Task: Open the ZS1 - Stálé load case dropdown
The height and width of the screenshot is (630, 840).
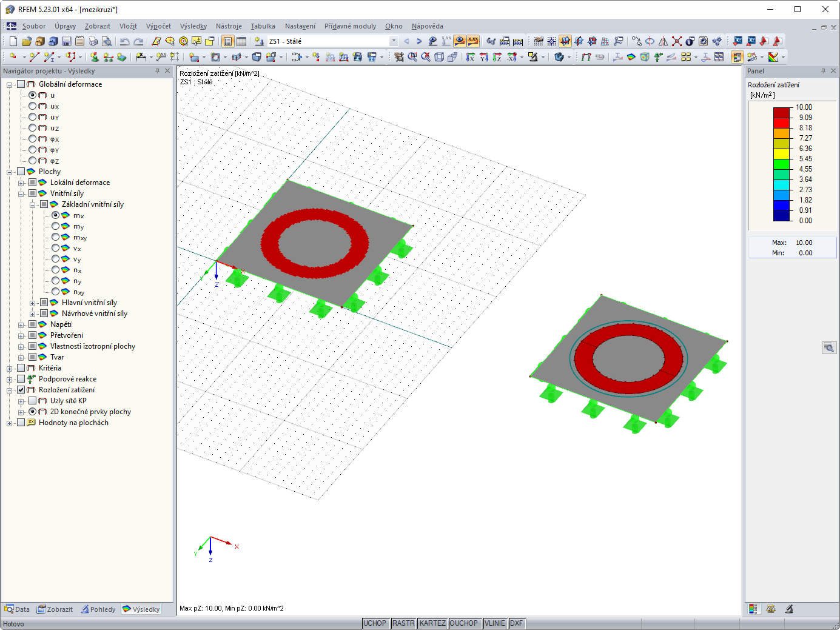Action: click(x=394, y=41)
